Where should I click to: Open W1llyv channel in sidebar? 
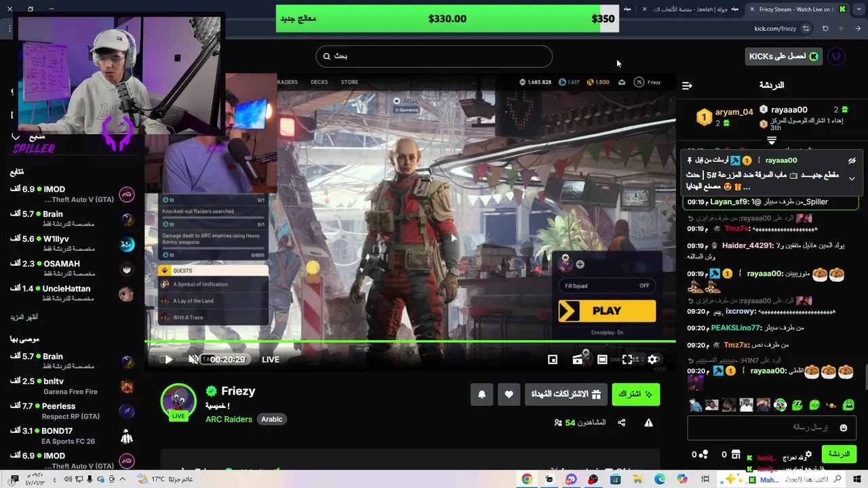click(x=72, y=243)
